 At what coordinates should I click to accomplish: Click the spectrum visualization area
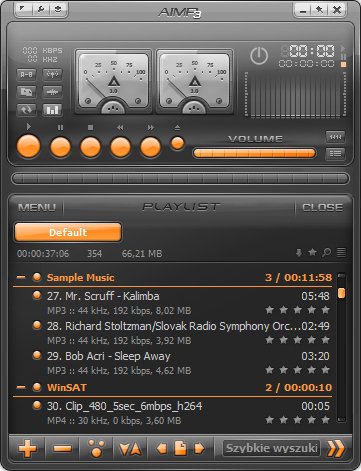point(295,95)
